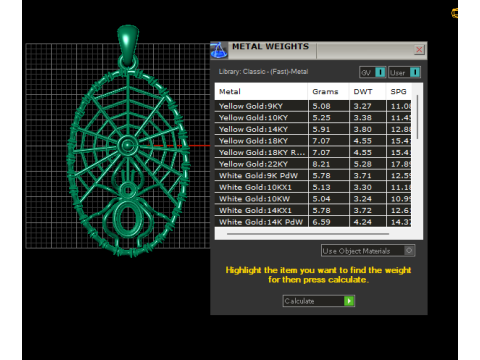The height and width of the screenshot is (360, 480).
Task: Close the Metal Weights dialog
Action: click(419, 50)
